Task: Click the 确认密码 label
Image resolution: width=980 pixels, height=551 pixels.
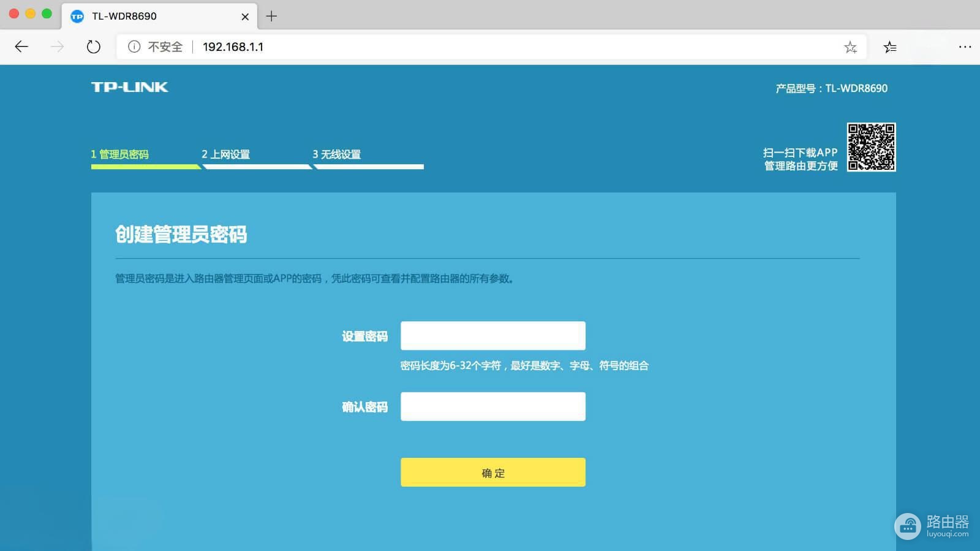Action: click(364, 407)
